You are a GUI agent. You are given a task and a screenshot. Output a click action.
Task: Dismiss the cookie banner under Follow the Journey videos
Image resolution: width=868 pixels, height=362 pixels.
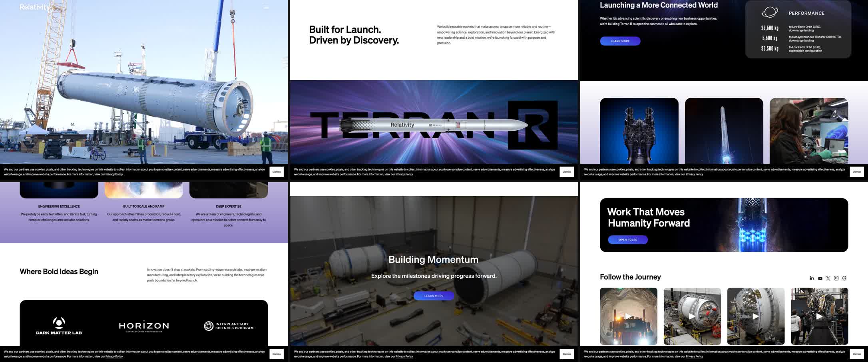click(857, 354)
